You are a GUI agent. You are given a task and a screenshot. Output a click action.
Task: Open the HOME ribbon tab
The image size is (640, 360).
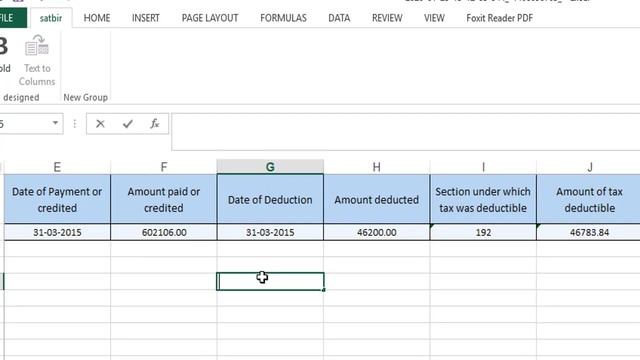click(x=97, y=18)
